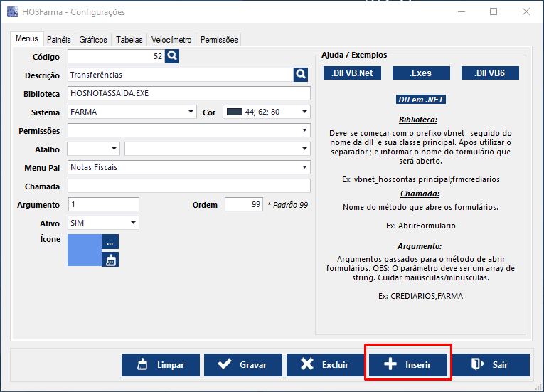Switch to the Painéis tab
The image size is (544, 392).
point(59,40)
